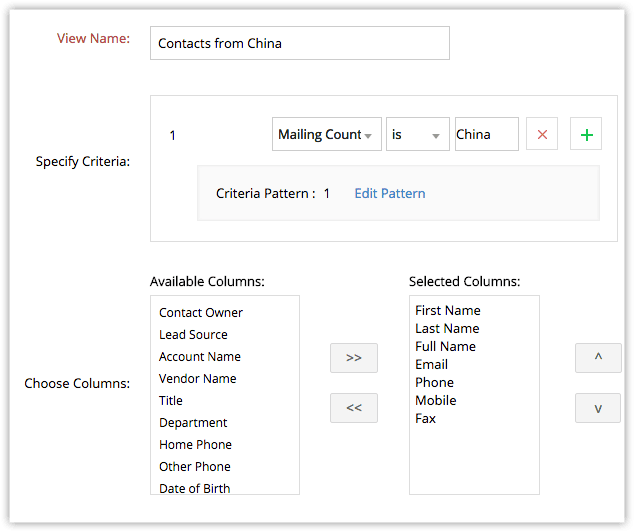
Task: Remove criteria row with red X
Action: (x=542, y=134)
